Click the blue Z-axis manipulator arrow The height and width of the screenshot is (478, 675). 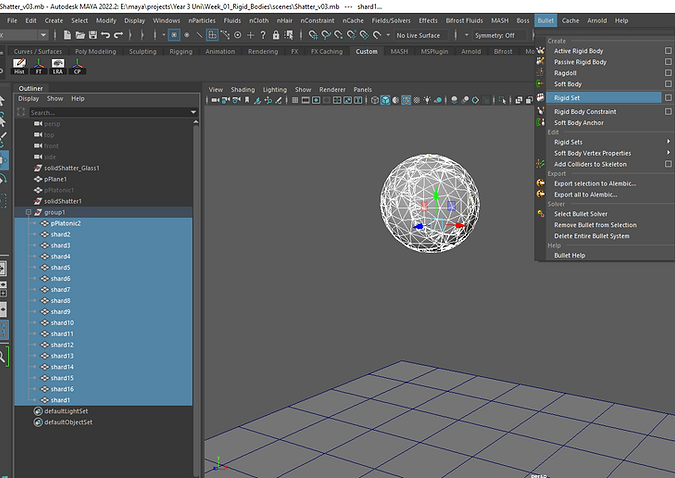pos(418,226)
